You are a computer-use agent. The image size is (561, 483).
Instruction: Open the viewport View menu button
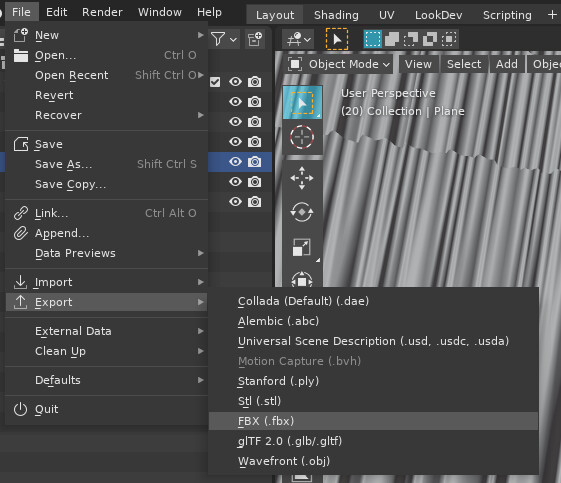point(418,64)
